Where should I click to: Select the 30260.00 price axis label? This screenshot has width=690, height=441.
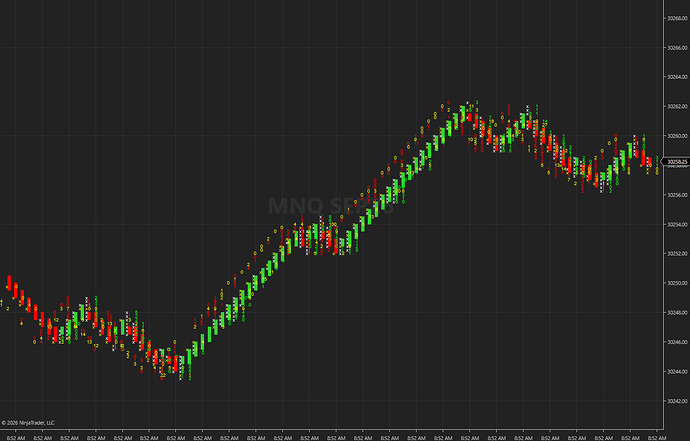pyautogui.click(x=677, y=136)
